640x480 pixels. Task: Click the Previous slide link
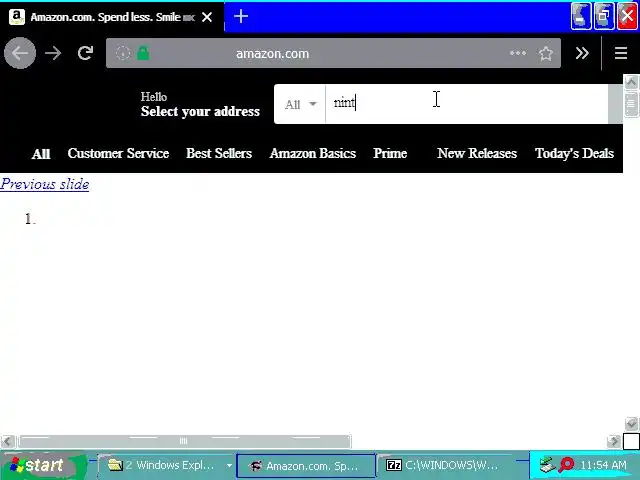click(44, 184)
